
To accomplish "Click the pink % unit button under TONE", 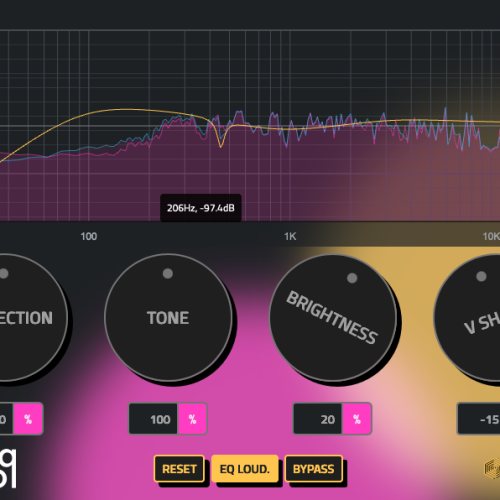I will (193, 419).
